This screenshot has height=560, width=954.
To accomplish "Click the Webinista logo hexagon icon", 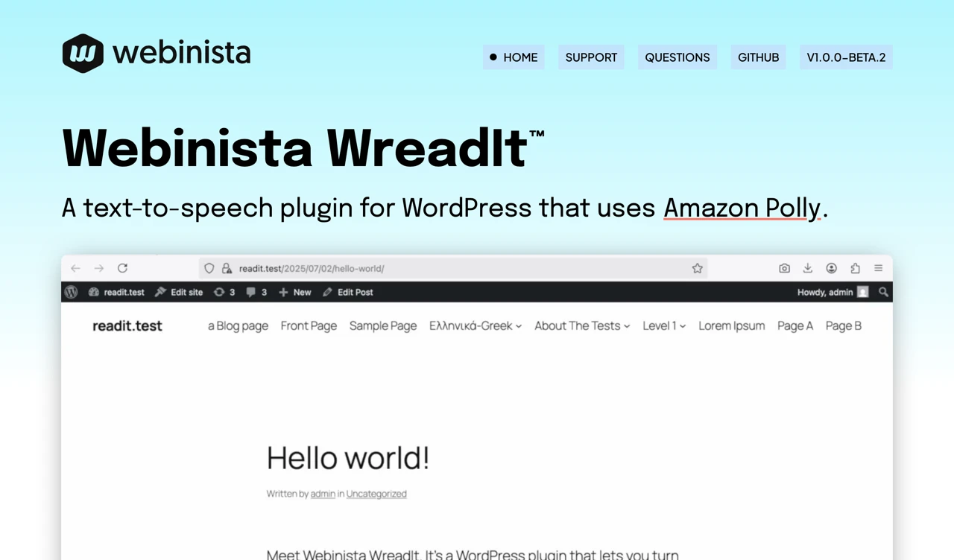I will coord(83,54).
